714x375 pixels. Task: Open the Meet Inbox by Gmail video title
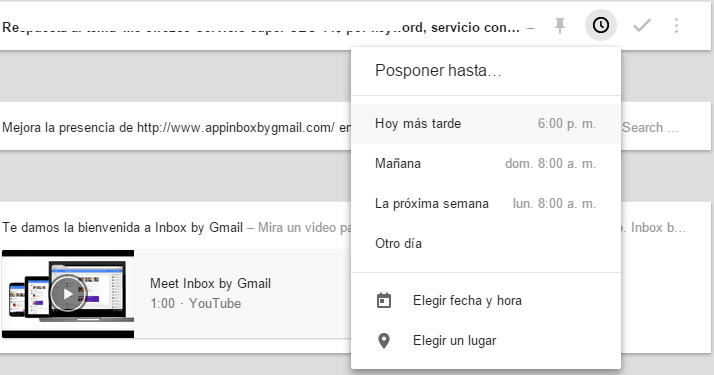(x=210, y=284)
